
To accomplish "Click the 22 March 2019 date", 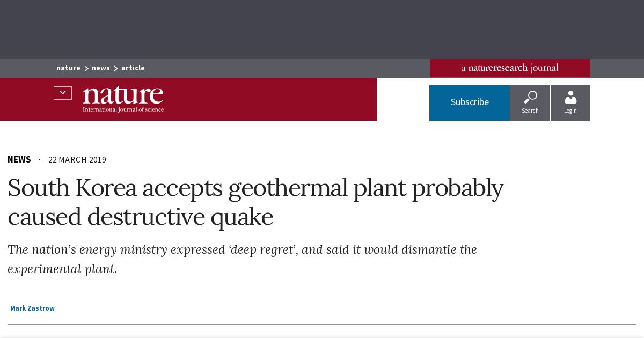I will tap(77, 160).
